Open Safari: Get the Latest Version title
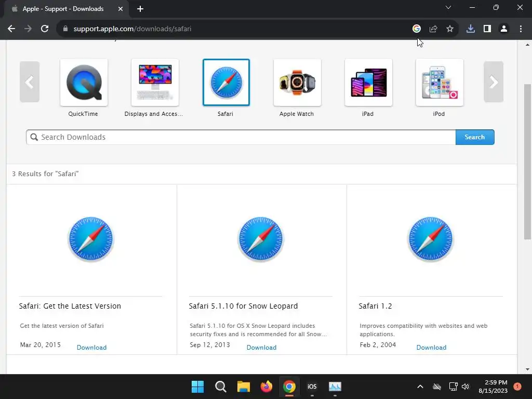532x399 pixels. coord(70,306)
